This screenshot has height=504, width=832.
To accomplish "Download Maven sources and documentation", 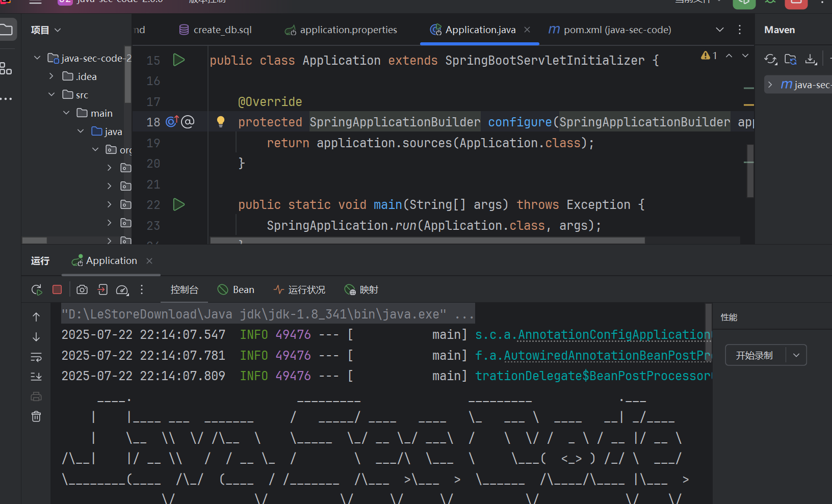I will 811,60.
